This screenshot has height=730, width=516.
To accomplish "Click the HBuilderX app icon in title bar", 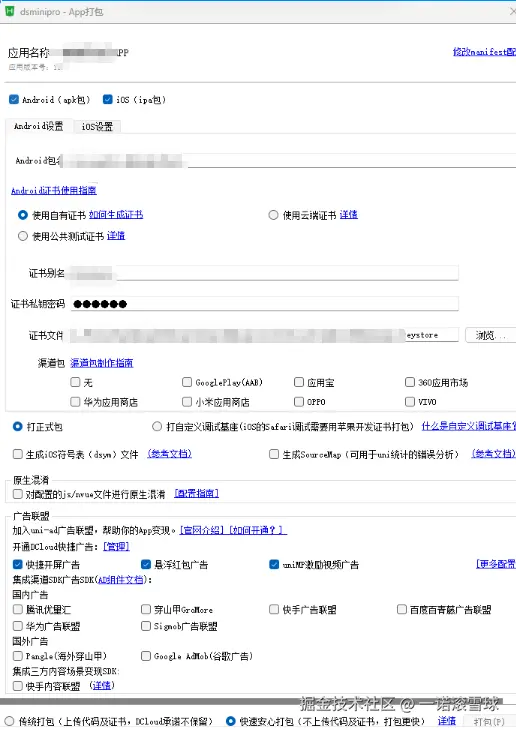I will (9, 11).
